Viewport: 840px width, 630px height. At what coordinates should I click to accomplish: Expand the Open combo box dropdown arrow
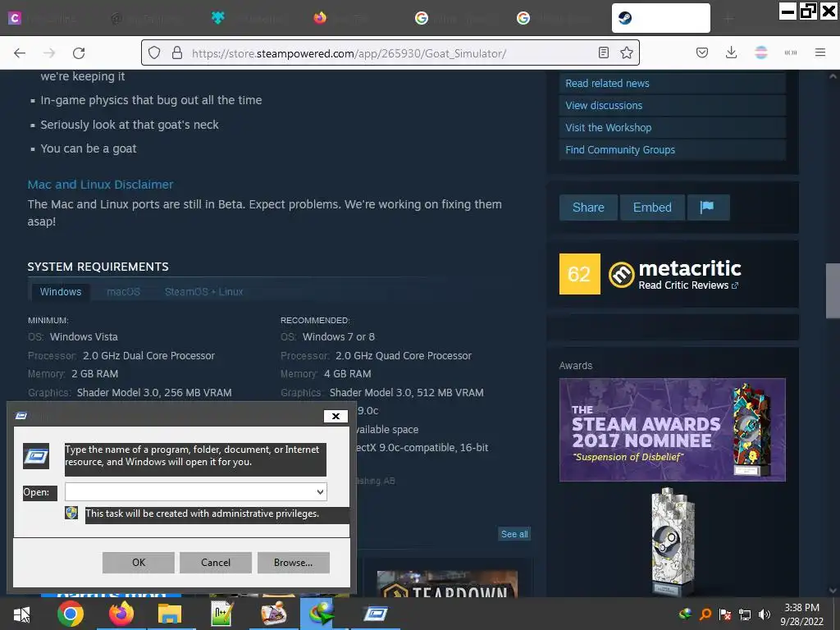[320, 492]
